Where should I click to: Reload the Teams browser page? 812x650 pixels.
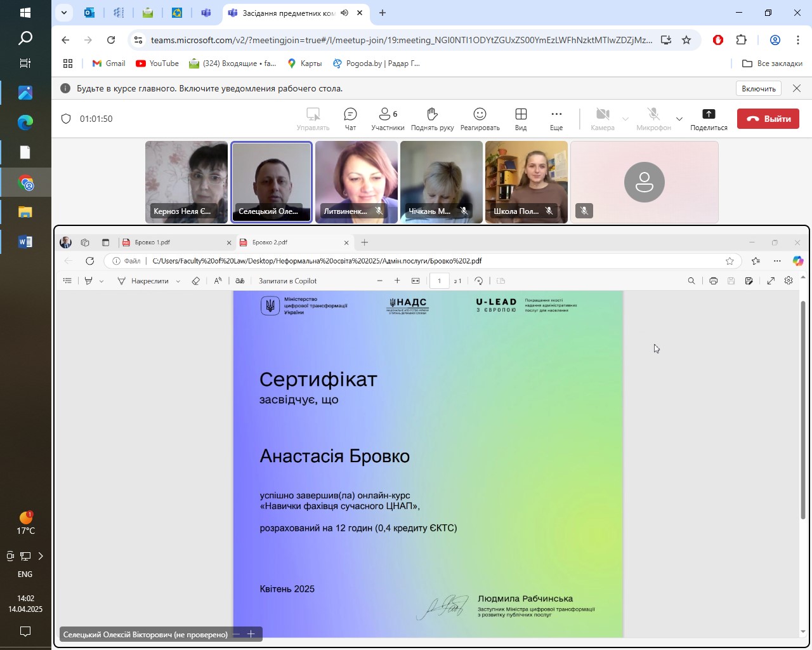coord(111,40)
